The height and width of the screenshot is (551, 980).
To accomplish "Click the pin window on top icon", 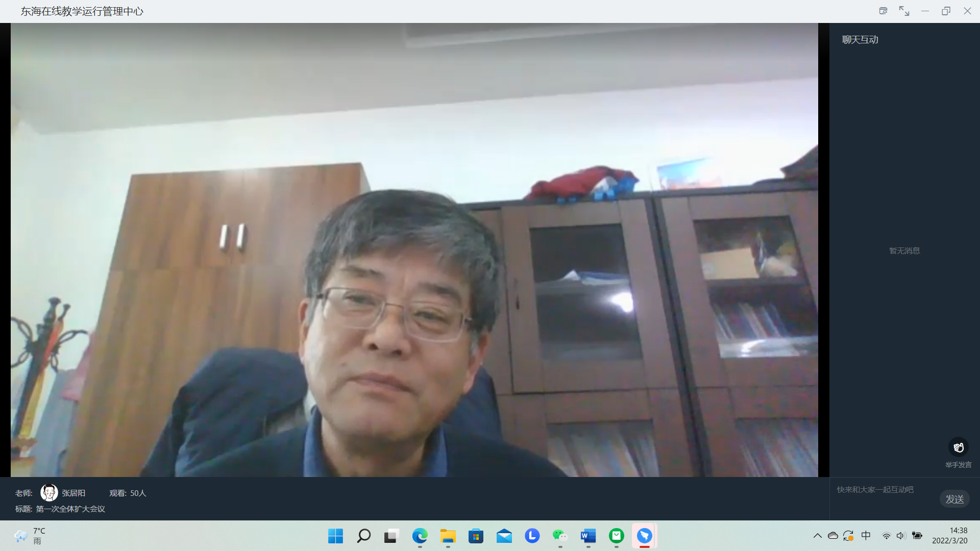I will pyautogui.click(x=883, y=11).
